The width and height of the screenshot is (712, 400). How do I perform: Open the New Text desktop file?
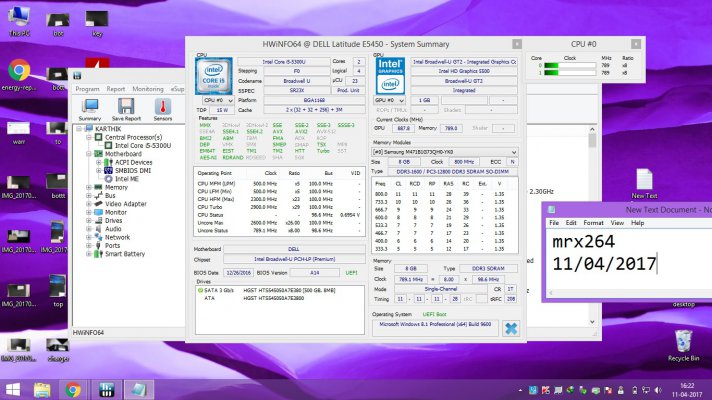point(644,183)
